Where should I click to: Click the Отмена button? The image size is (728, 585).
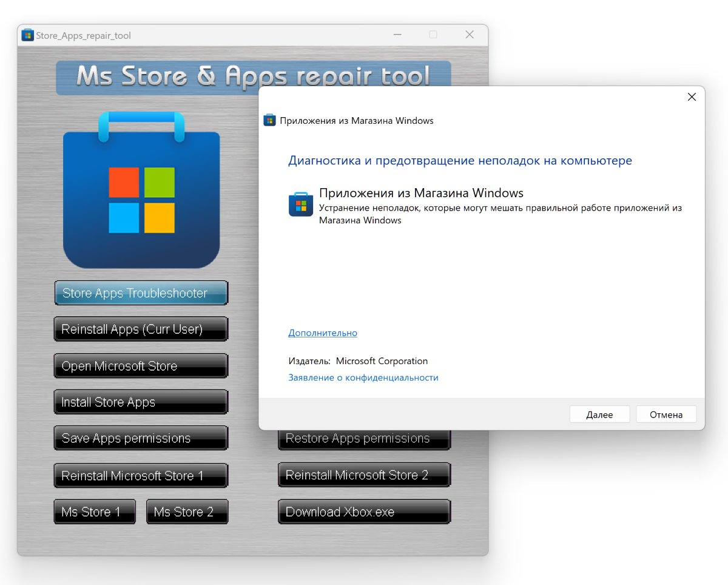(x=666, y=414)
